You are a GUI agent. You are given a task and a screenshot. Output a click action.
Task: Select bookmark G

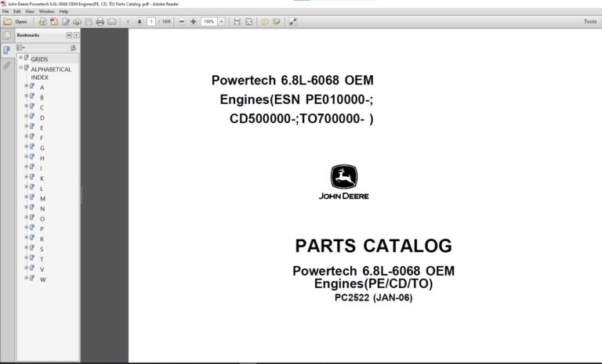42,148
